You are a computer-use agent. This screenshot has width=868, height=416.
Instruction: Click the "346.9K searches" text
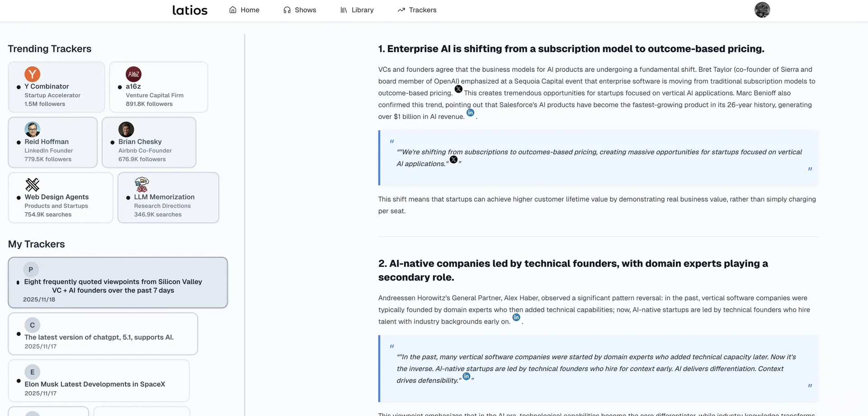(158, 214)
